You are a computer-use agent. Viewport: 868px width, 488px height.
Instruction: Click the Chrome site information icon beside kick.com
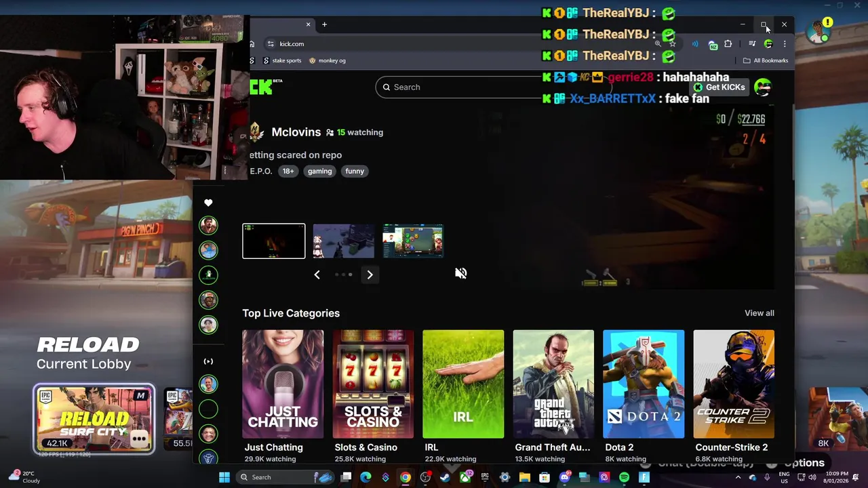coord(271,44)
